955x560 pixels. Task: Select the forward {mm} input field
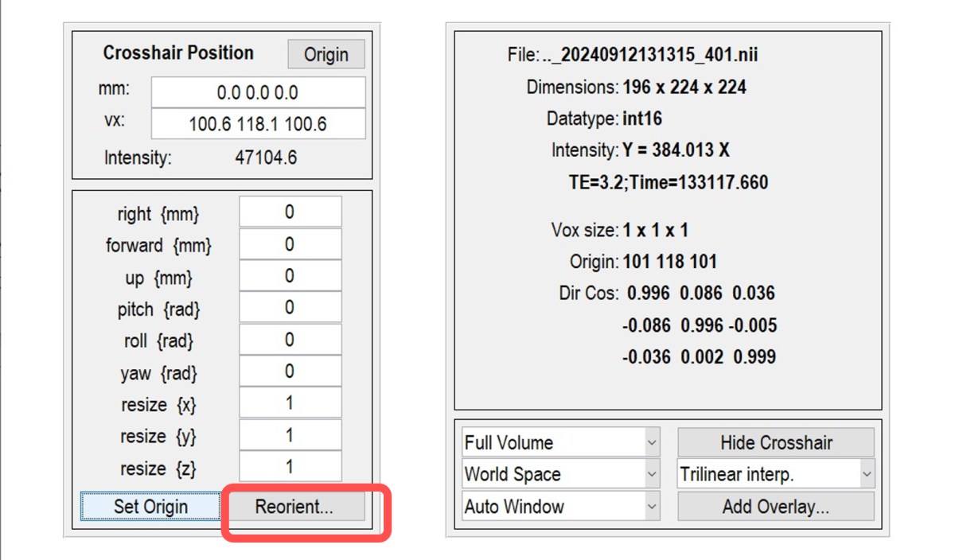[x=290, y=244]
